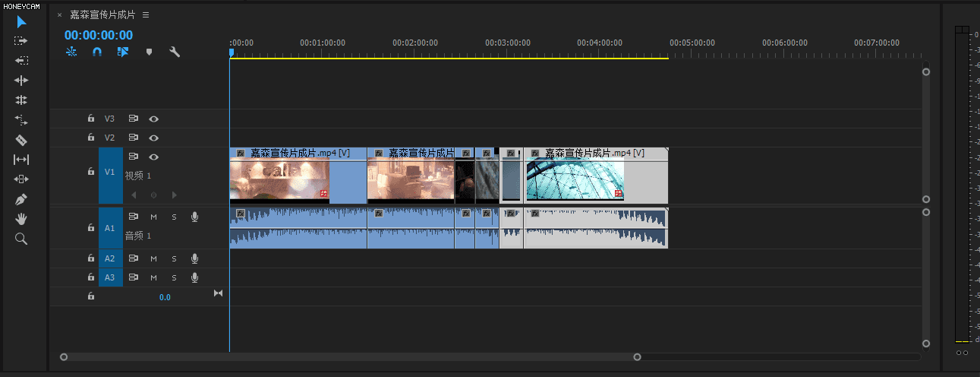Target the V2 track header

[x=110, y=138]
